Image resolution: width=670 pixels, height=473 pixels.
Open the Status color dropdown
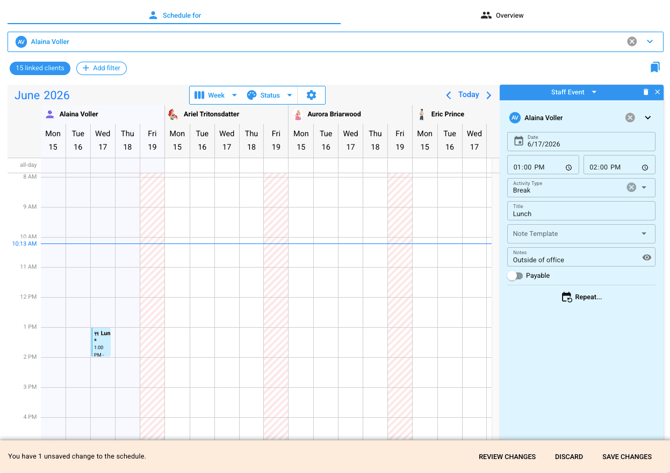click(x=270, y=95)
